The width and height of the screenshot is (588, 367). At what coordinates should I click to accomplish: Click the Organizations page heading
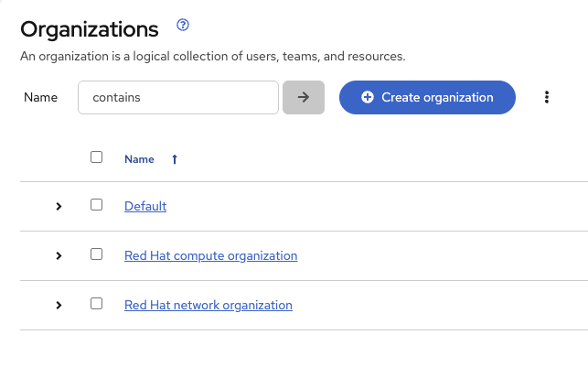(x=90, y=29)
